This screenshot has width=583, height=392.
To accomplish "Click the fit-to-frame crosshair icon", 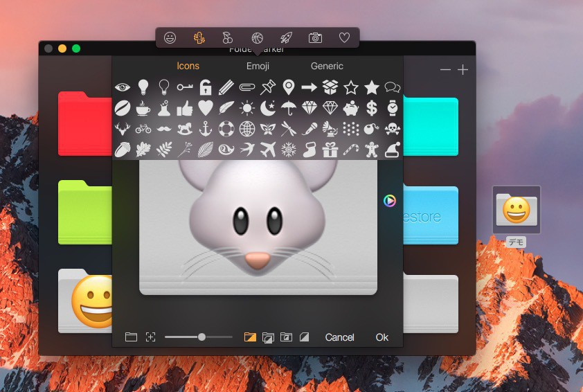I will point(150,337).
